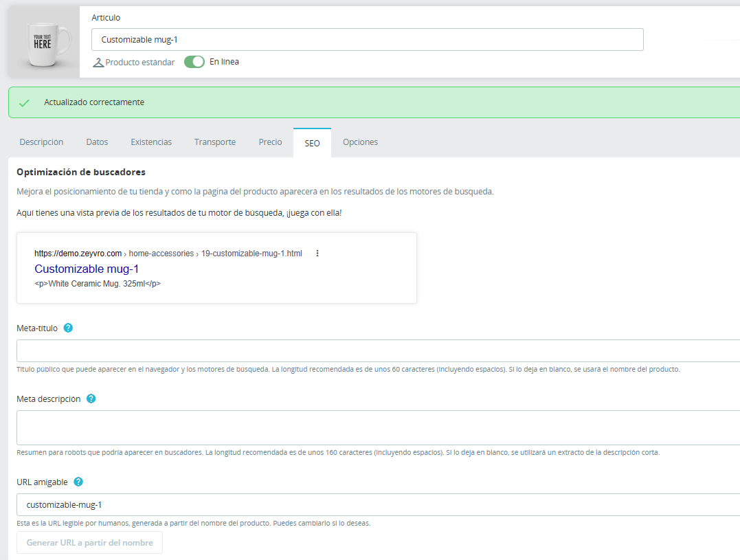Toggle the En línea switch
This screenshot has width=740, height=560.
pyautogui.click(x=194, y=62)
